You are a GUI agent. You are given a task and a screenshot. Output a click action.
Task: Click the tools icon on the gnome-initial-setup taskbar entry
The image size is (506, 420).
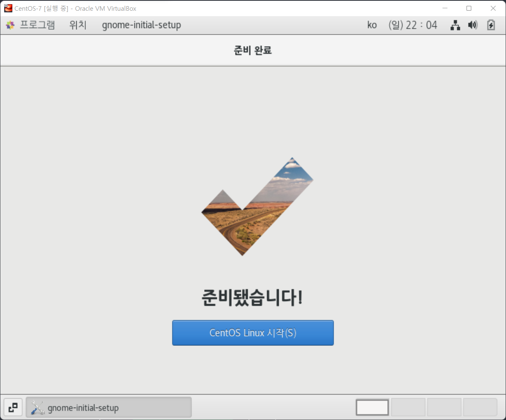point(38,408)
